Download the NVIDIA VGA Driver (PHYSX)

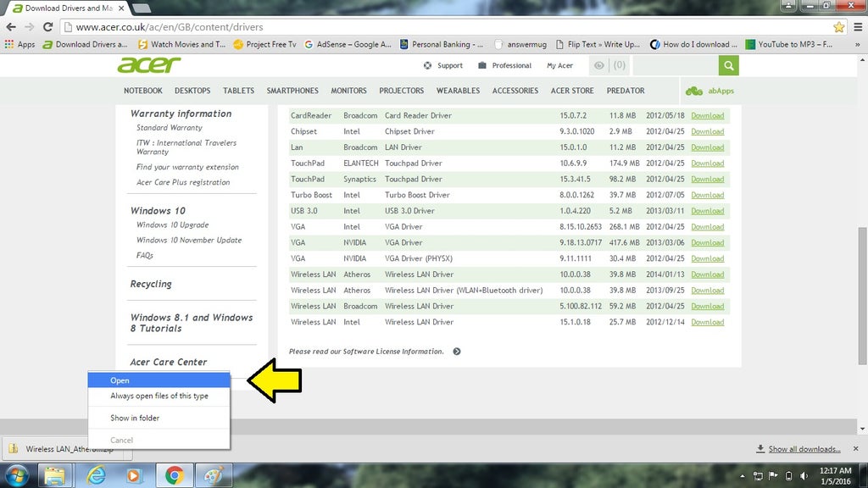[x=708, y=258]
